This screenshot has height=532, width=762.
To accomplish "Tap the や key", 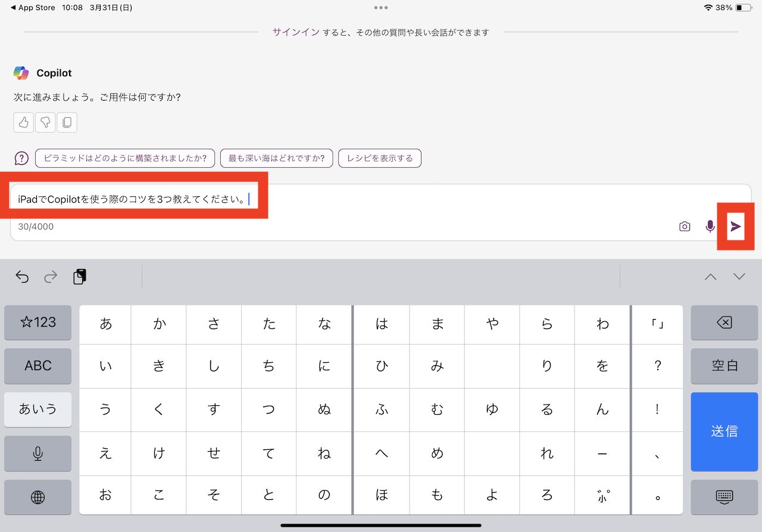I will 492,324.
